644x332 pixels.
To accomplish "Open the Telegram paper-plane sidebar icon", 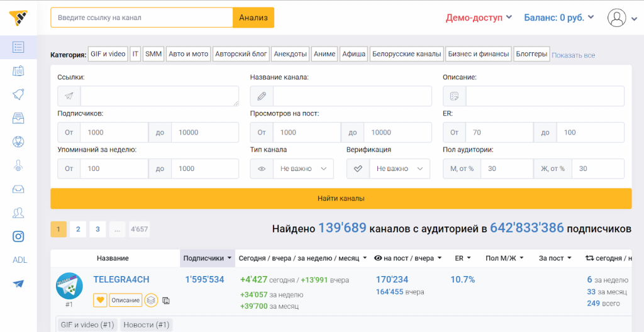I will 18,284.
